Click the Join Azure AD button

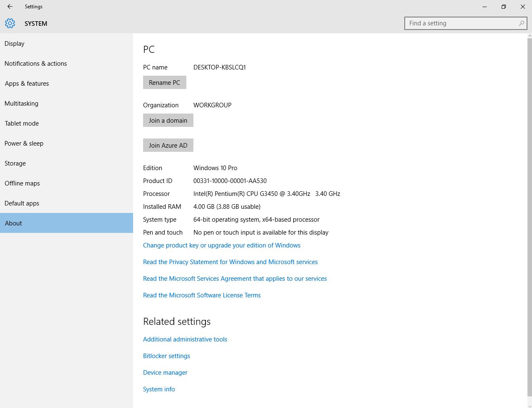coord(168,145)
